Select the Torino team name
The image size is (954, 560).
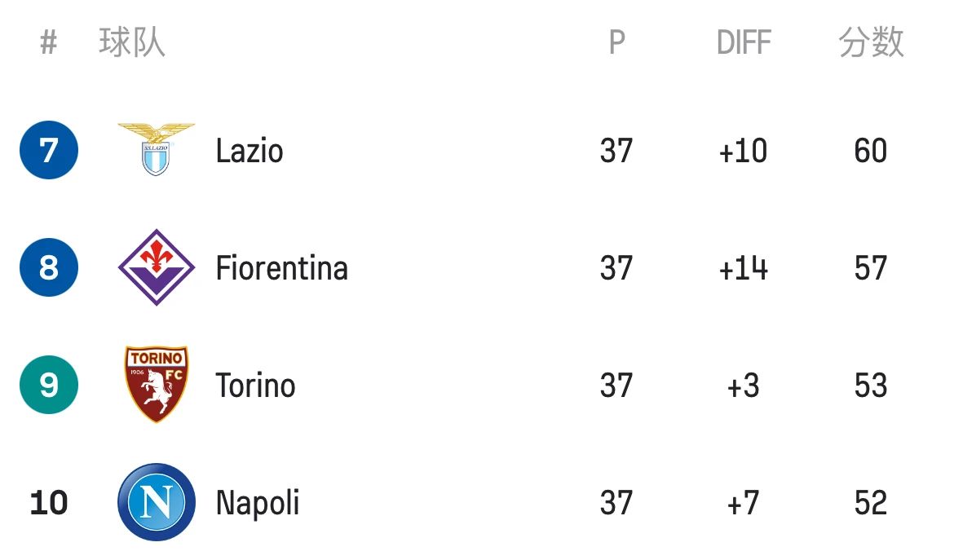[255, 386]
